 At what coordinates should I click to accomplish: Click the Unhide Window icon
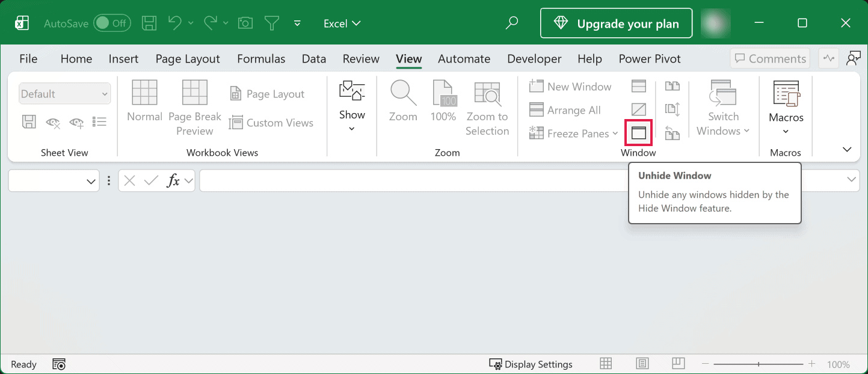click(639, 133)
